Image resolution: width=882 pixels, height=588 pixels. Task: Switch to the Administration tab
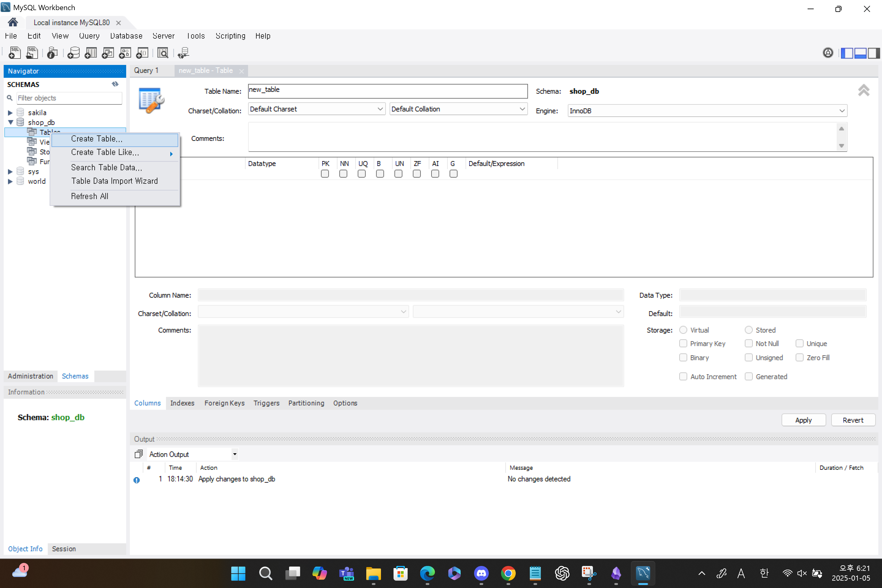[x=30, y=376]
